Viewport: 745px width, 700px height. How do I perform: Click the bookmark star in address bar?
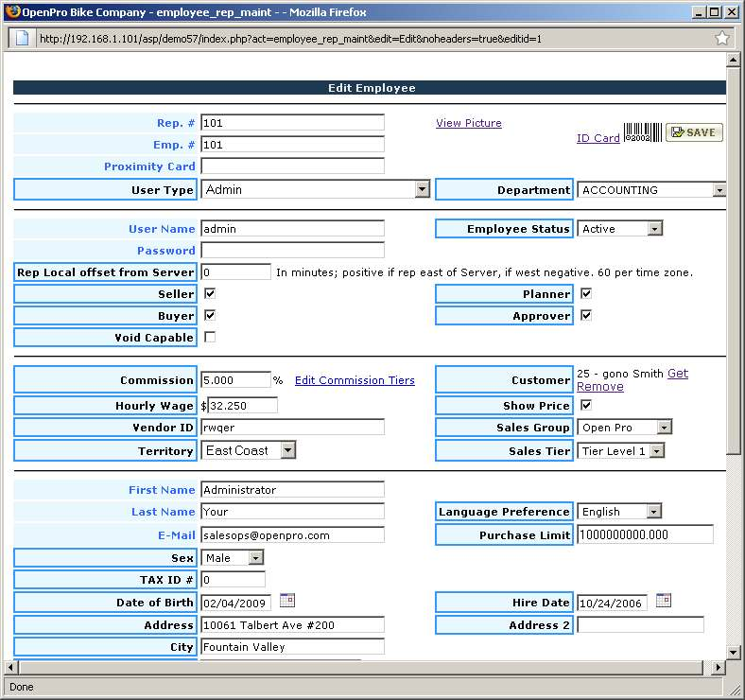coord(722,39)
